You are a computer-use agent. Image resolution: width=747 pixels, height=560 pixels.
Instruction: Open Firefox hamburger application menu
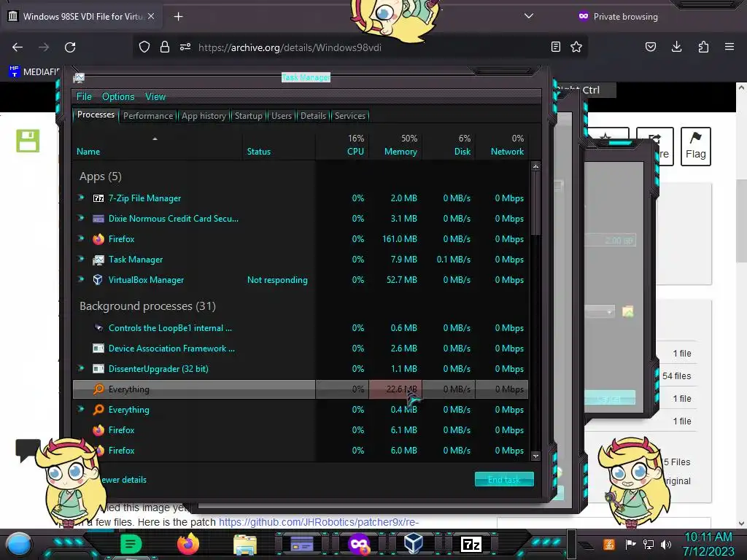pos(729,47)
